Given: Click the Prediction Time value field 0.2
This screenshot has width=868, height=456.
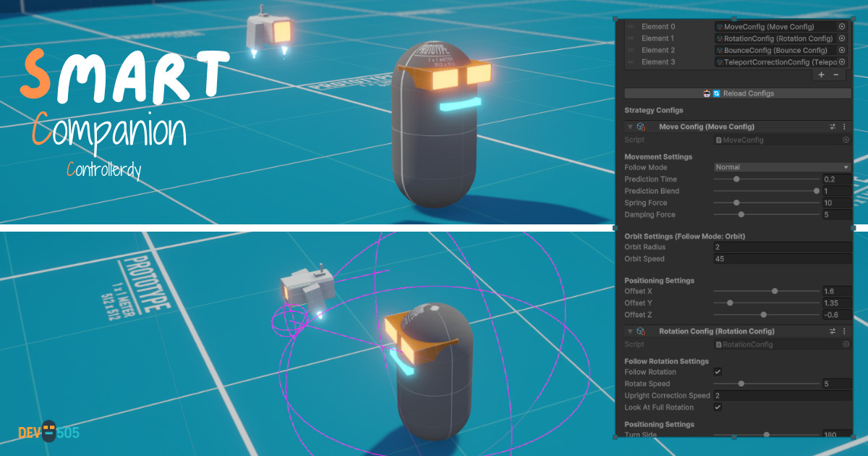Looking at the screenshot, I should [836, 179].
